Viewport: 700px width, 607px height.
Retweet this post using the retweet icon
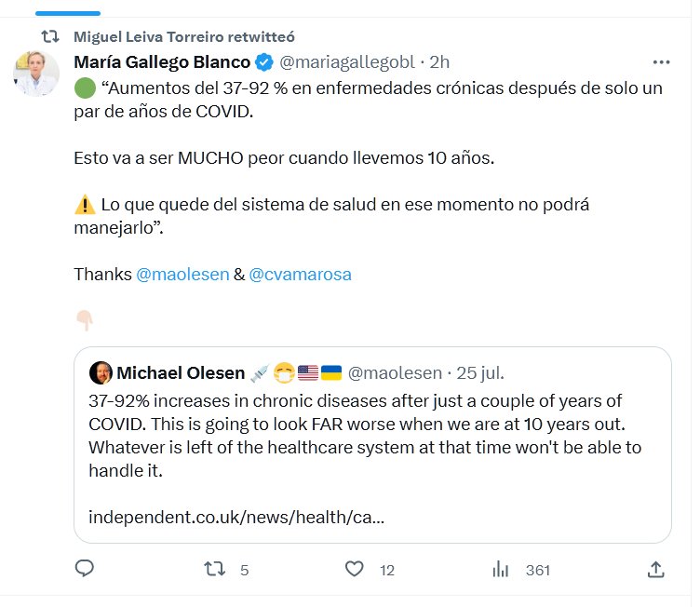tap(213, 569)
